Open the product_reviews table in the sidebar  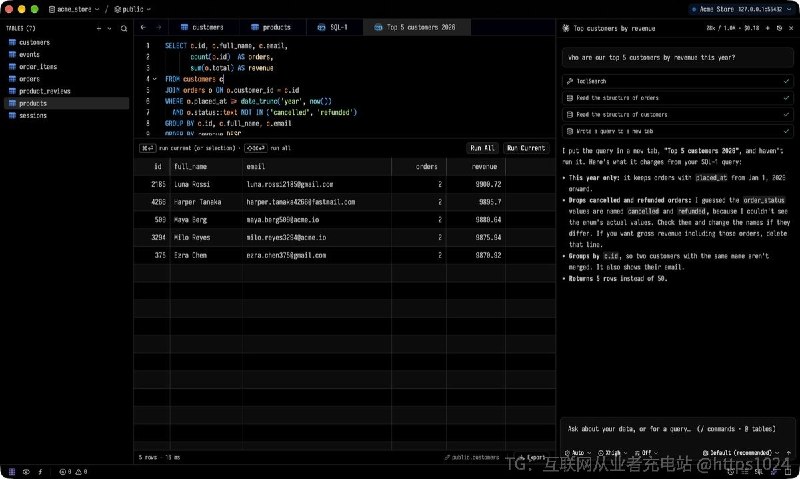coord(66,91)
